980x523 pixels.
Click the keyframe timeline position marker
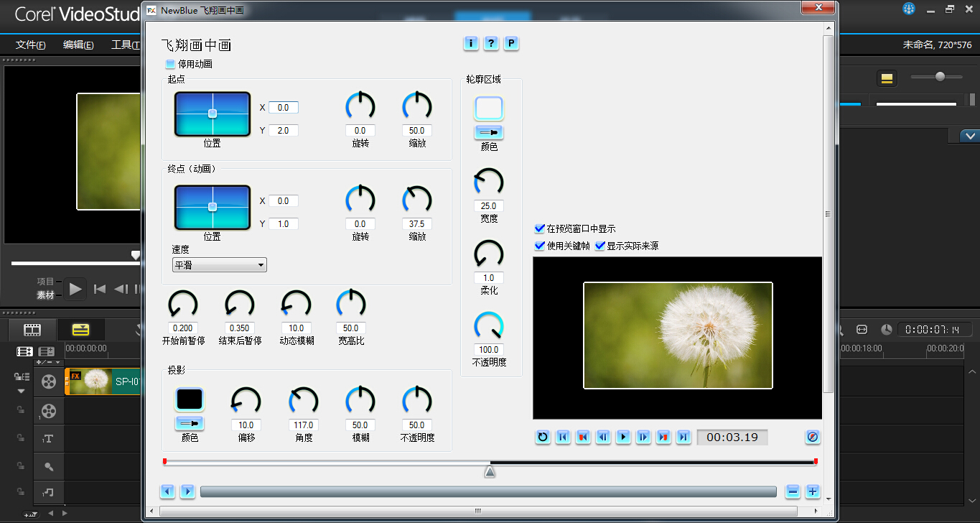[490, 471]
